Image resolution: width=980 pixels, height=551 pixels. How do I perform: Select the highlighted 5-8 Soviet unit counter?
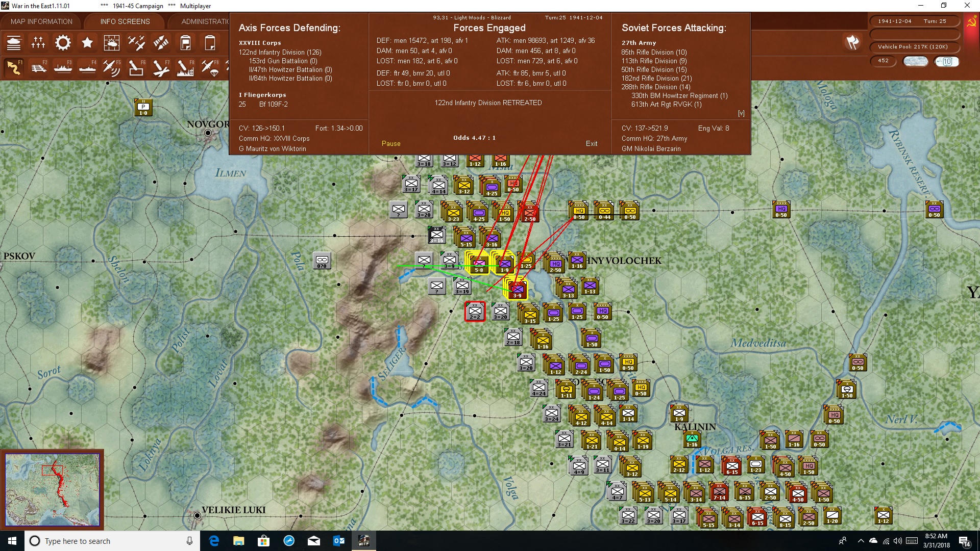[x=479, y=264]
